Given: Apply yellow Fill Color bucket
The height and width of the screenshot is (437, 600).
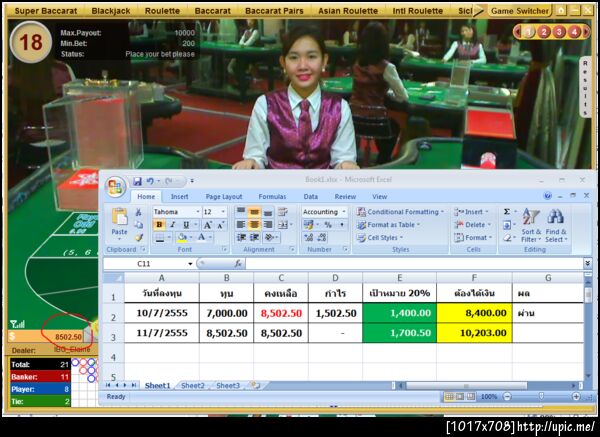Looking at the screenshot, I should [x=182, y=238].
